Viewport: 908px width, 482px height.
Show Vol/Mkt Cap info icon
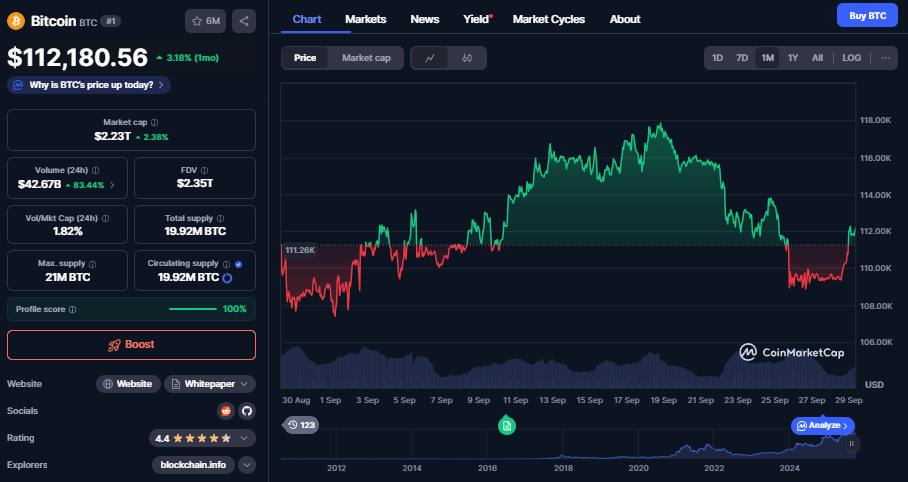pos(105,218)
